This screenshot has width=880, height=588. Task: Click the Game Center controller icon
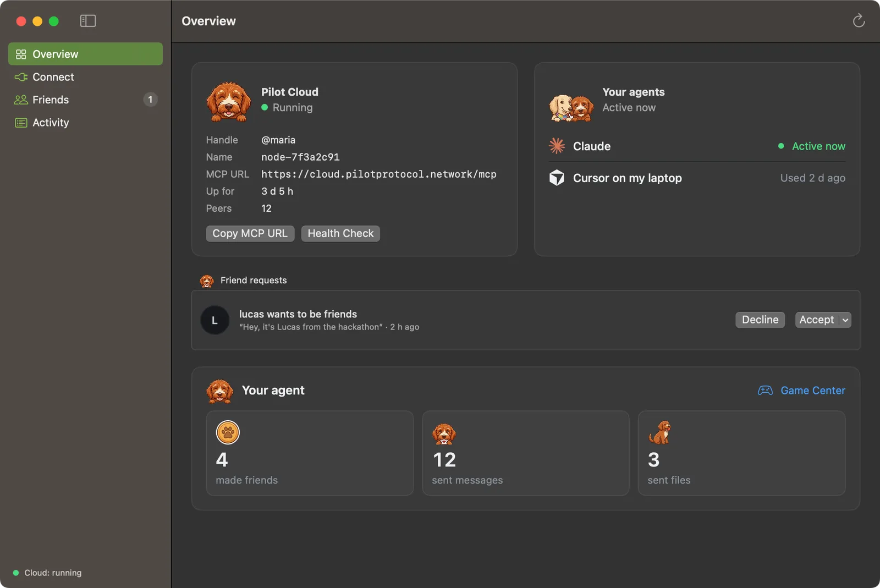tap(765, 391)
